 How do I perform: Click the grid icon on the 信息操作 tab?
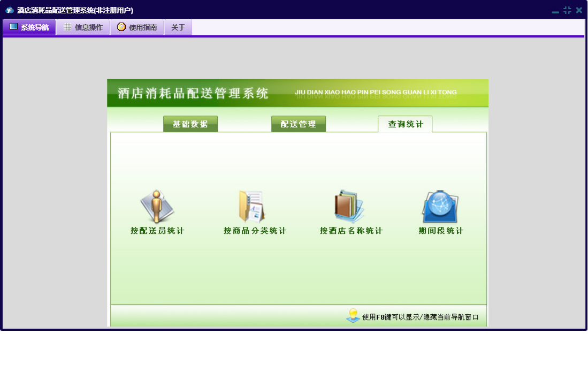click(x=67, y=27)
